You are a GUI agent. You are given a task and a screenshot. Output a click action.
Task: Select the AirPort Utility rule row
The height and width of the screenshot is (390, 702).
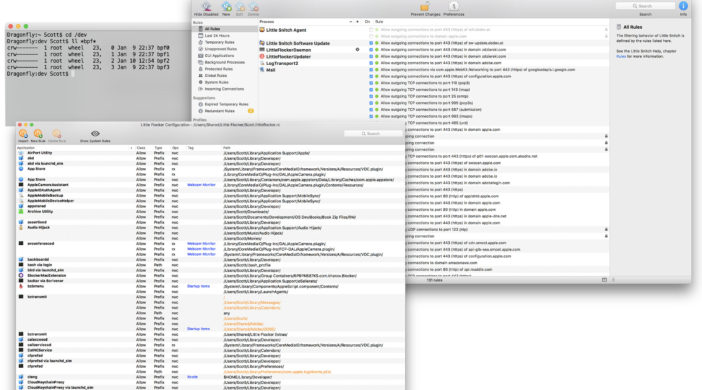point(210,153)
